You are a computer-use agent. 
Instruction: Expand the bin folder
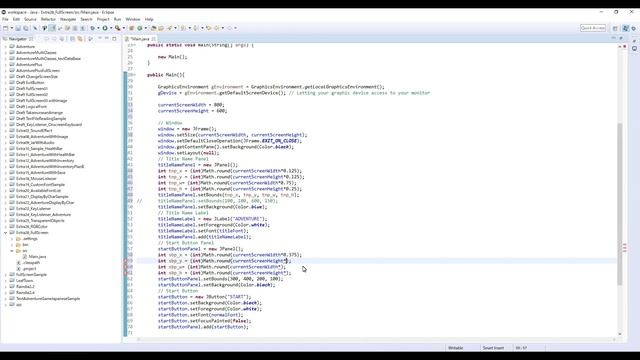click(x=12, y=244)
